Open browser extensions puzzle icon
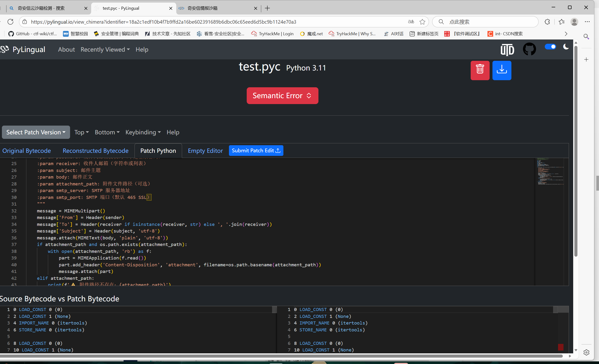 [x=547, y=22]
